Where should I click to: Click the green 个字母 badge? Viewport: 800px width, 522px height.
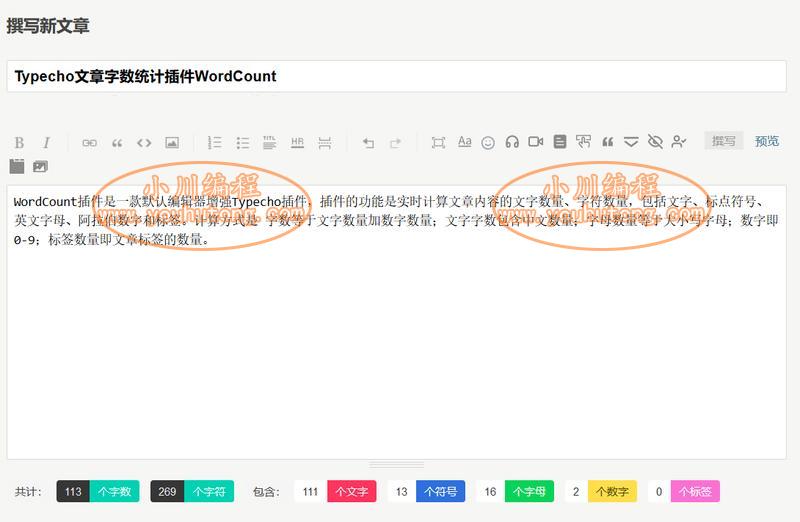(x=529, y=491)
